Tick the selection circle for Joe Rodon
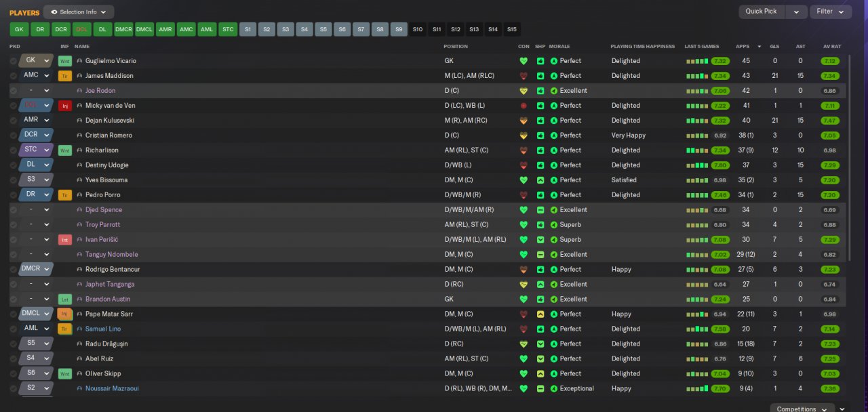868x412 pixels. [14, 91]
